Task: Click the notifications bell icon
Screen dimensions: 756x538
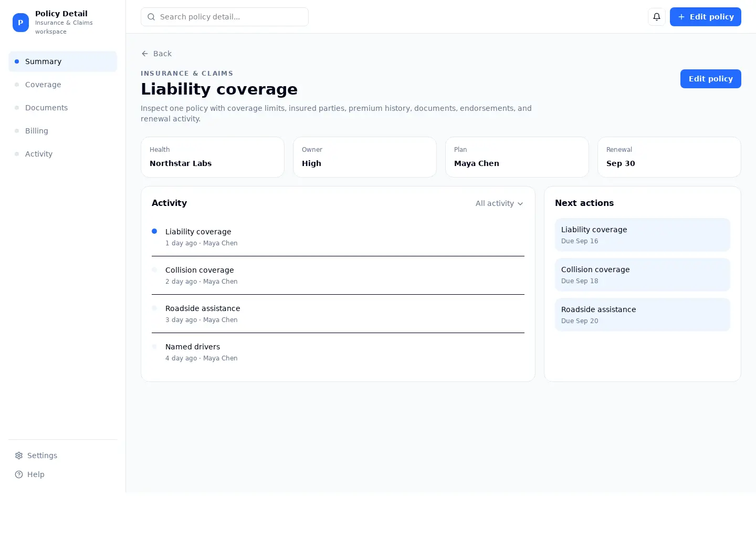Action: click(x=657, y=17)
